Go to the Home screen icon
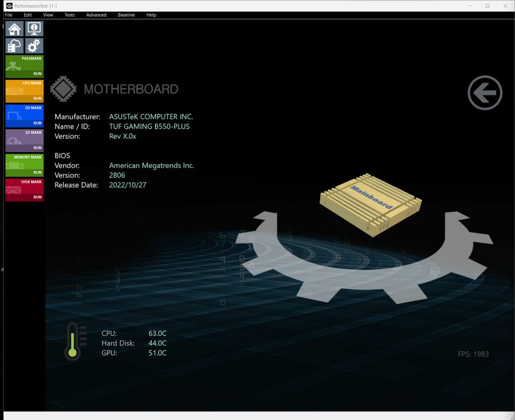The image size is (515, 420). coord(14,29)
